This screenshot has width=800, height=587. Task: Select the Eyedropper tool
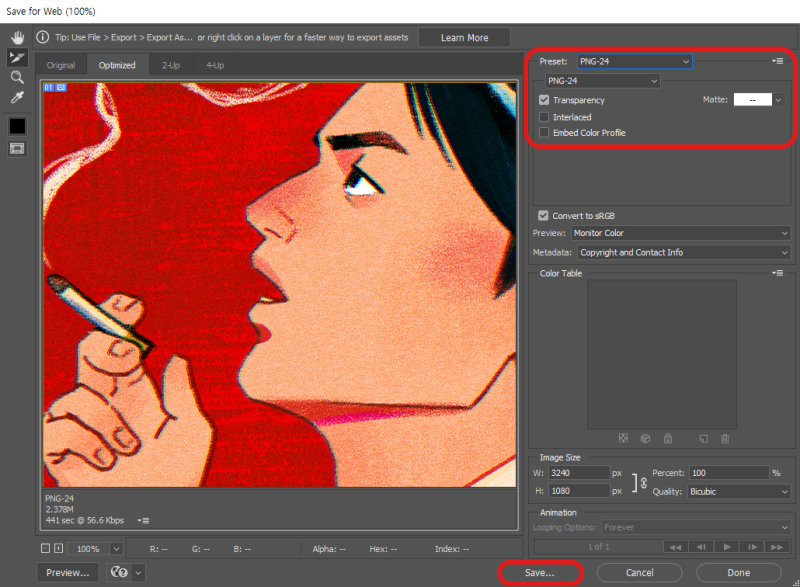(17, 97)
